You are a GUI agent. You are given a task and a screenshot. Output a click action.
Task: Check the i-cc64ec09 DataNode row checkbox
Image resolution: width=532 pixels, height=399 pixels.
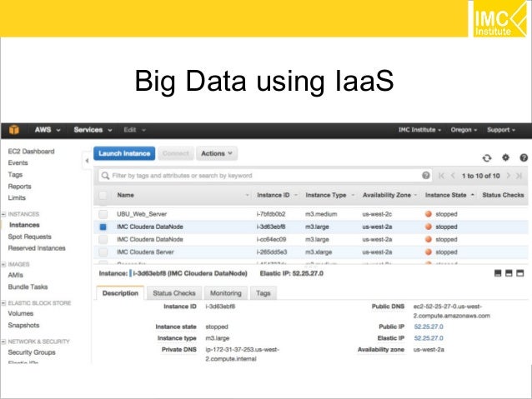103,239
